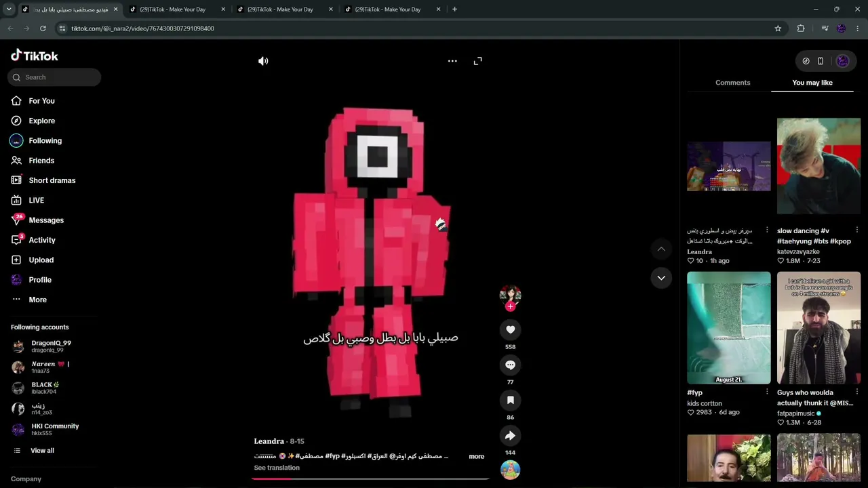The width and height of the screenshot is (868, 488).
Task: Open the kids cortton #fyp video thumbnail
Action: (x=729, y=328)
